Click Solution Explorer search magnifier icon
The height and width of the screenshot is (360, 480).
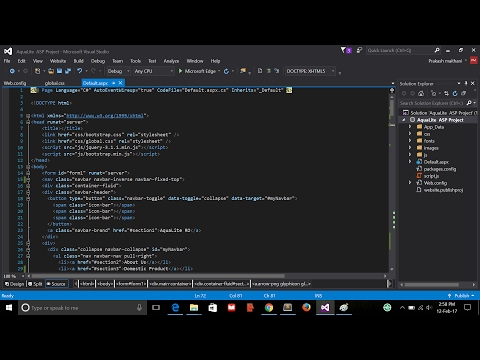pyautogui.click(x=469, y=103)
